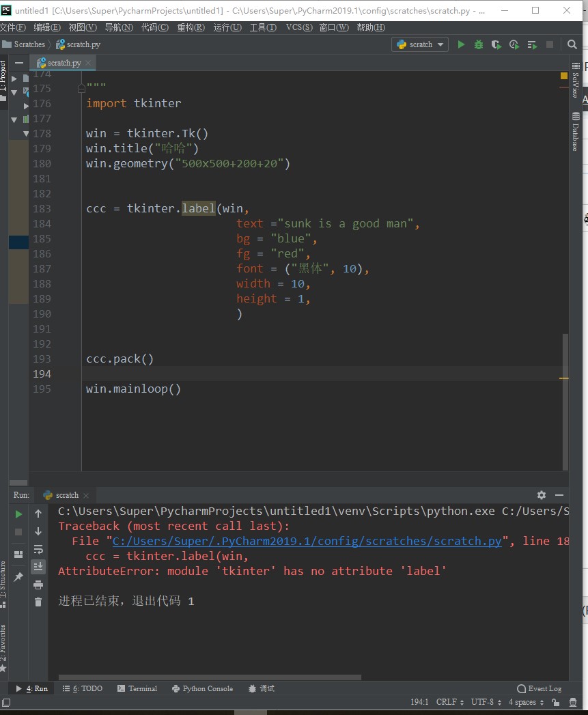Click the 194:1 cursor position indicator
Viewport: 588px width, 715px height.
pyautogui.click(x=419, y=702)
